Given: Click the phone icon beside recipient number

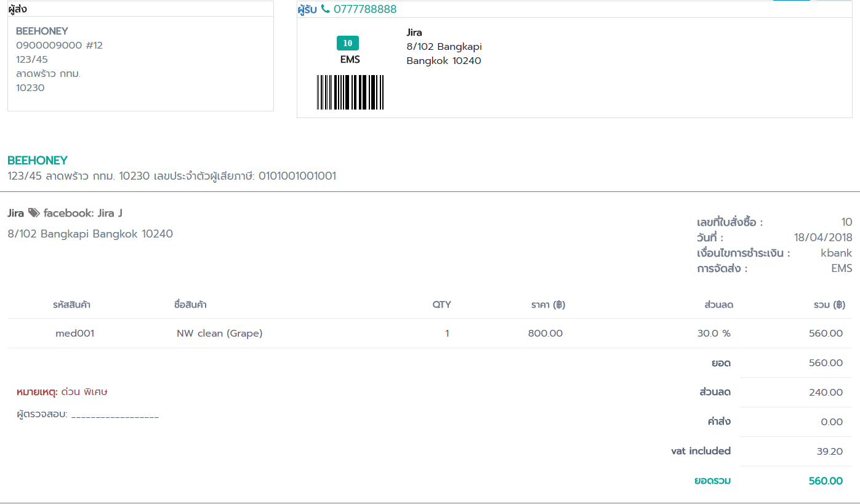Looking at the screenshot, I should [325, 9].
